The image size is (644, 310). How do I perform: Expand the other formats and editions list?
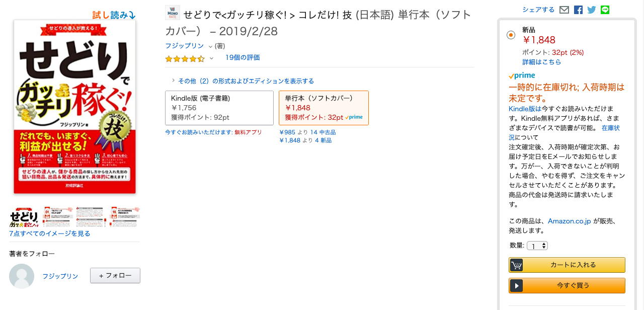(x=246, y=81)
